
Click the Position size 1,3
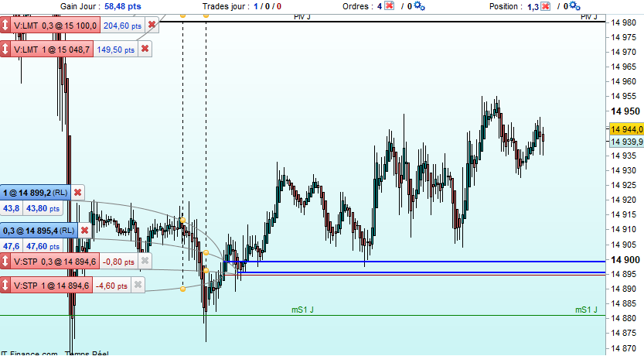point(533,6)
